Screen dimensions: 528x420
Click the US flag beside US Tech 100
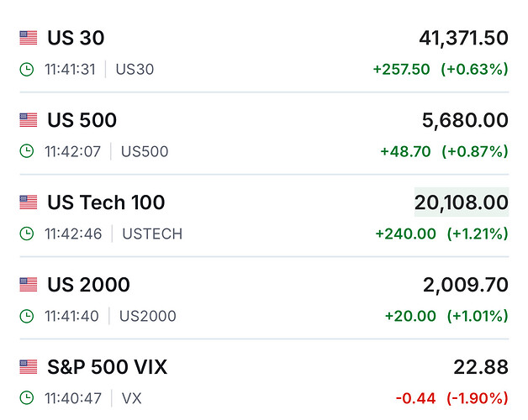tap(29, 202)
